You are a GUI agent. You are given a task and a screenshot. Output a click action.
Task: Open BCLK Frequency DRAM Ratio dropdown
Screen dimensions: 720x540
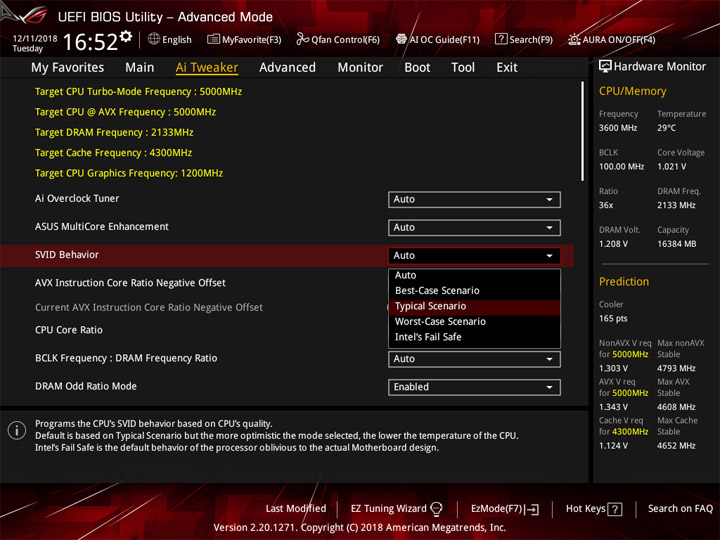474,359
